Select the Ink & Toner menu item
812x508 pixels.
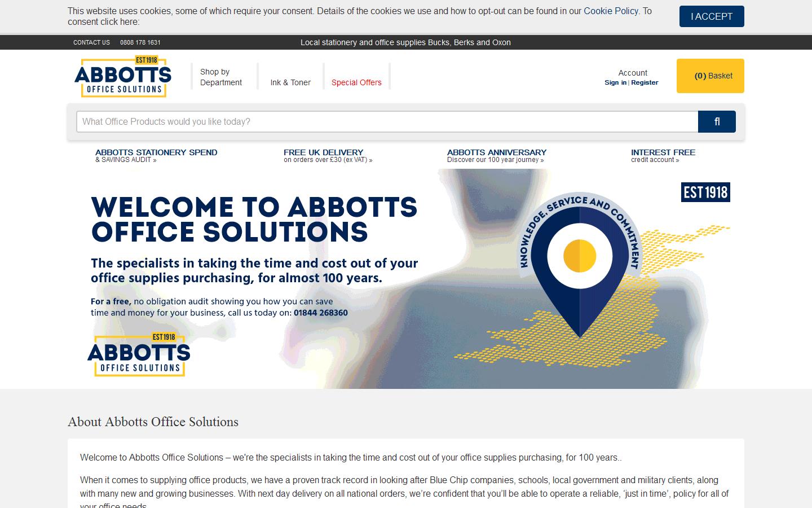coord(290,82)
